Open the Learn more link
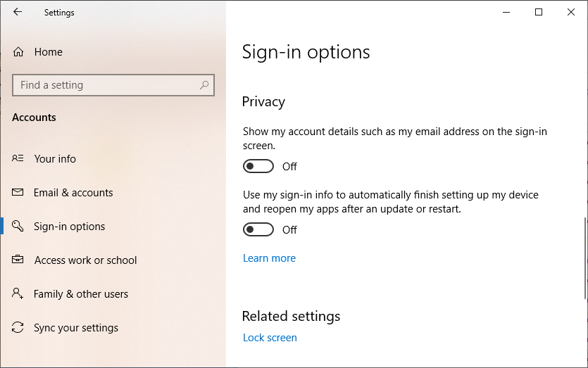 pyautogui.click(x=269, y=258)
